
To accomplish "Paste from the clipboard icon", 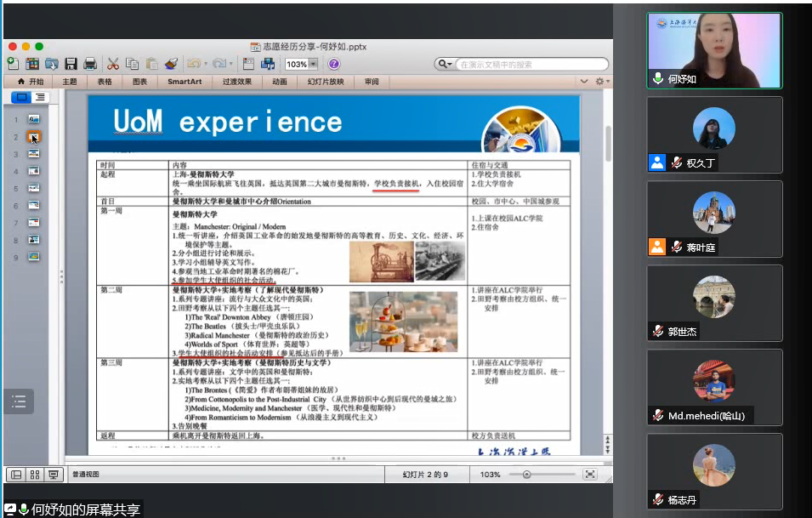I will pos(151,64).
